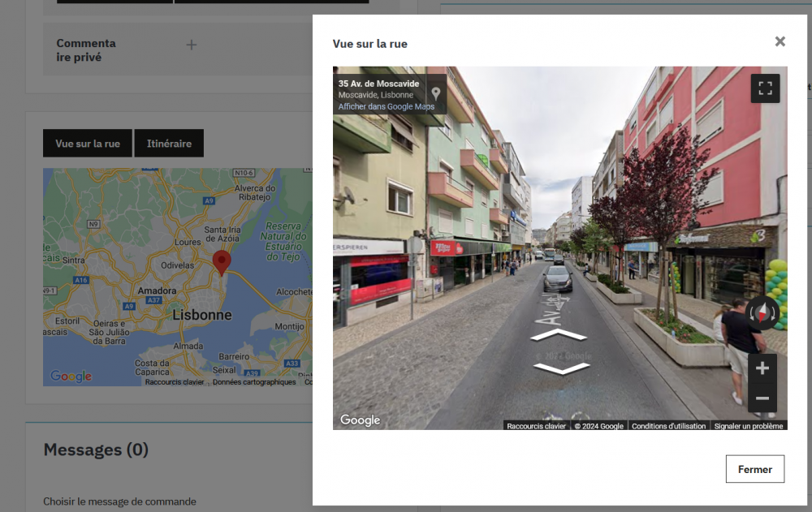Click the 35 Av. de Moscavide address text
This screenshot has height=512, width=812.
378,84
